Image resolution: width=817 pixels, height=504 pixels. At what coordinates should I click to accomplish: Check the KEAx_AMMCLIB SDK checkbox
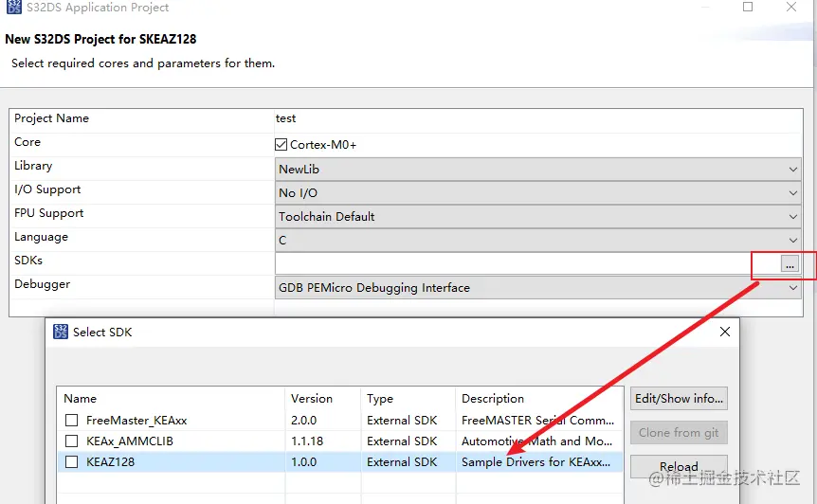tap(72, 441)
